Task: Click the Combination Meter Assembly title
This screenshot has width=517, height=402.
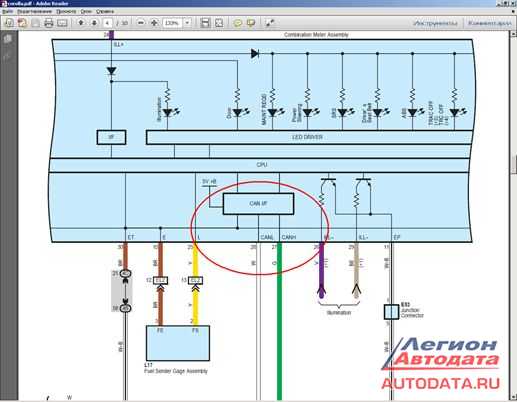Action: click(x=316, y=35)
